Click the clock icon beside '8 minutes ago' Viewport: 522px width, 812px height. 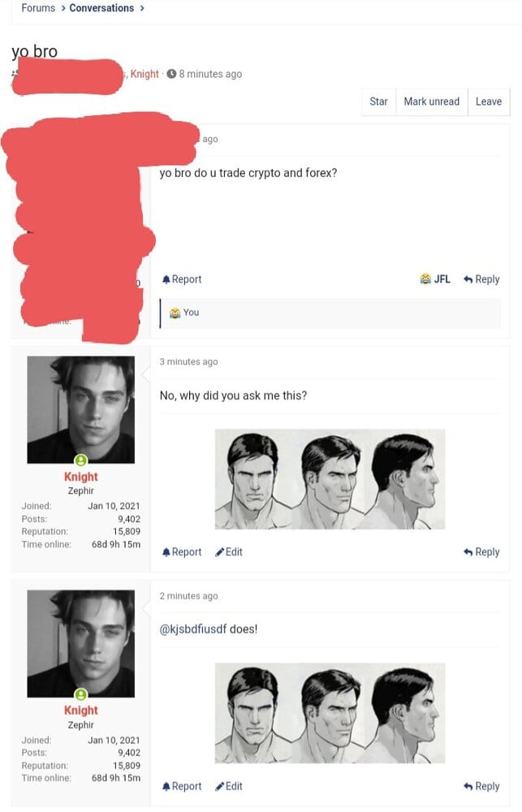(171, 74)
